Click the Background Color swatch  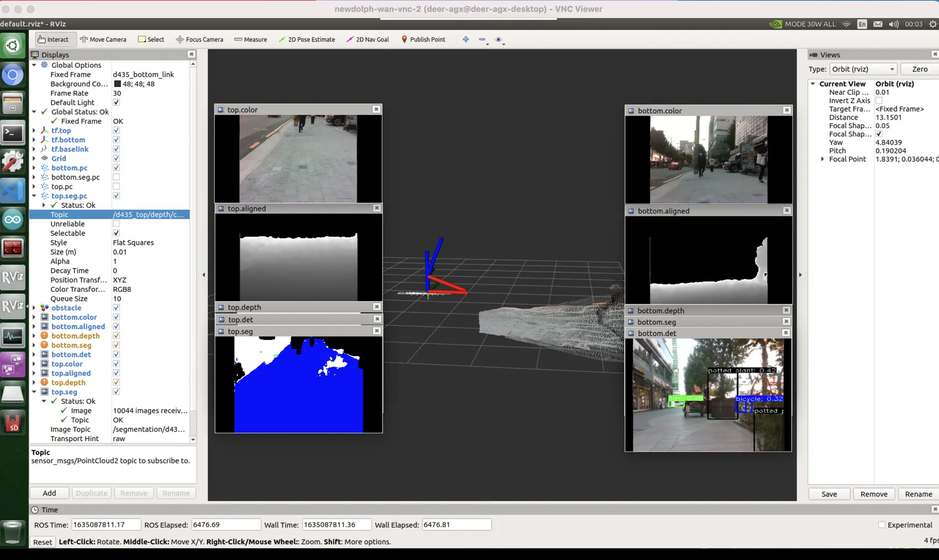point(117,84)
